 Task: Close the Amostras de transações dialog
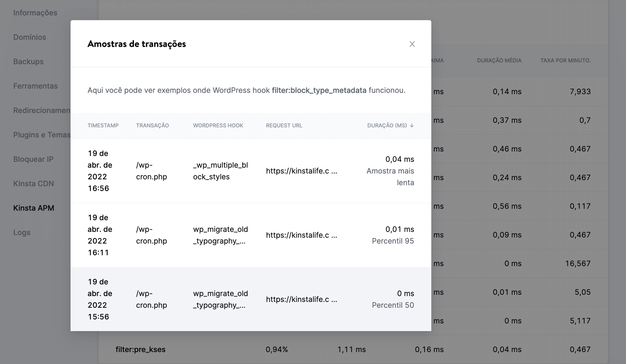pos(412,44)
